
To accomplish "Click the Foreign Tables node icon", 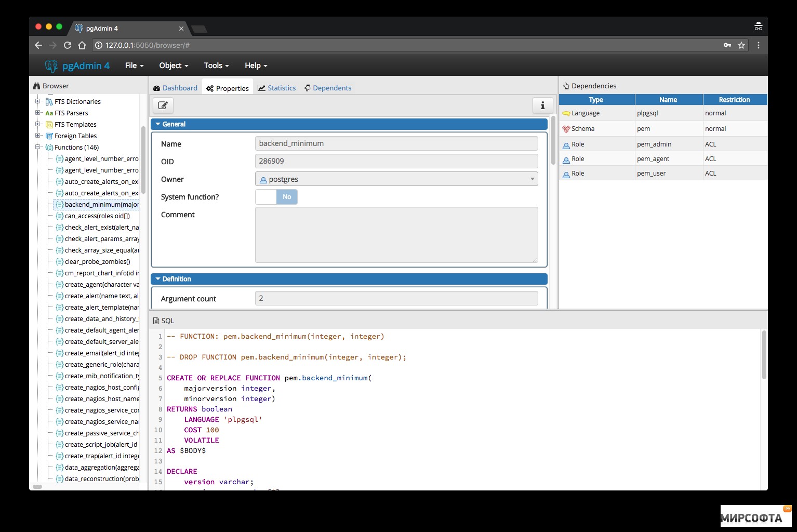I will (x=49, y=136).
